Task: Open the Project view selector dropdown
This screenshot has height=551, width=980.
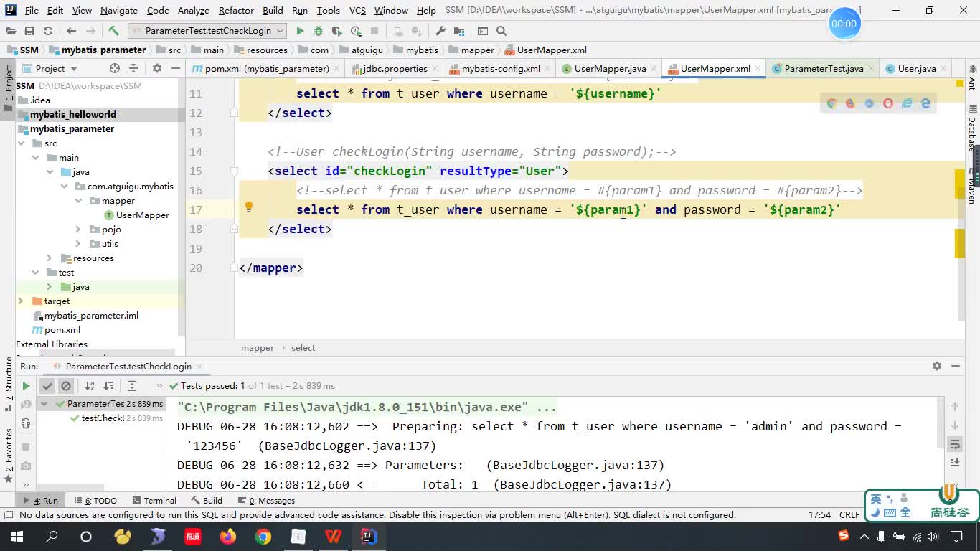Action: pos(50,68)
